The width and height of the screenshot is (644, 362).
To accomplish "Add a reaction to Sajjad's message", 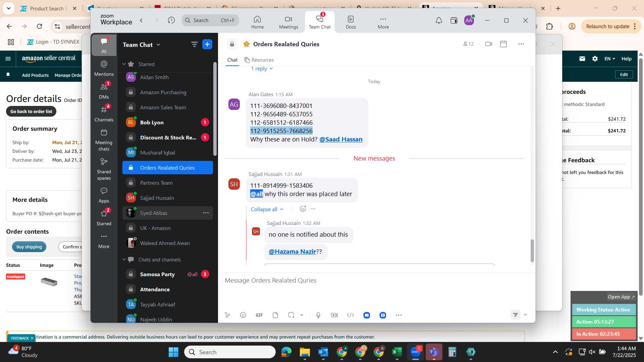I will click(303, 209).
